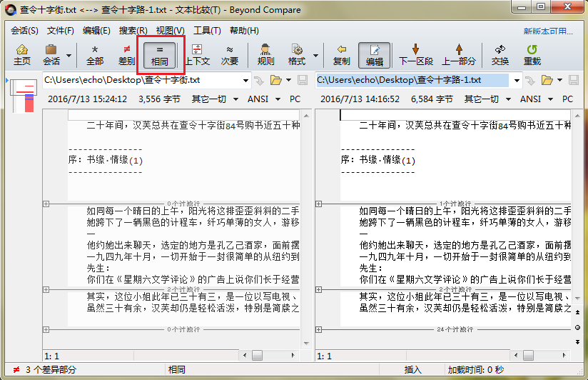Click the 主页 home toolbar icon

(22, 55)
